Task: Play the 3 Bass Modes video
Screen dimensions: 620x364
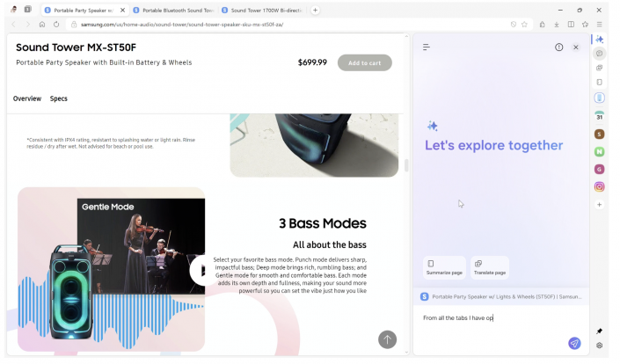Action: [201, 270]
